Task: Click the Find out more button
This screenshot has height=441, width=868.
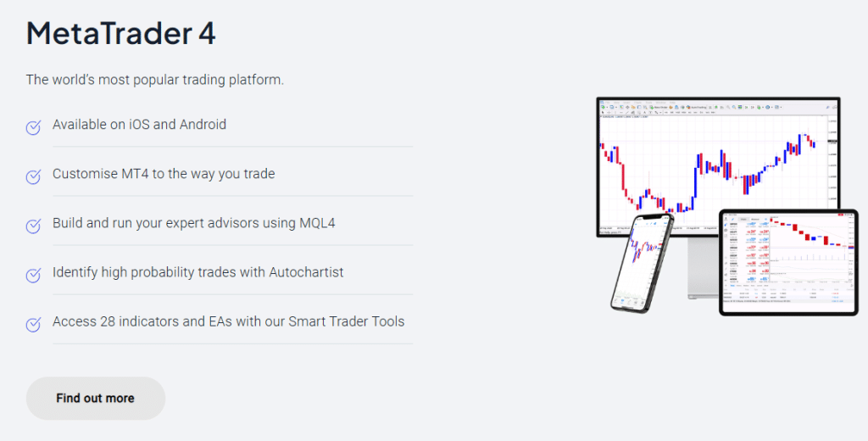Action: pyautogui.click(x=95, y=399)
